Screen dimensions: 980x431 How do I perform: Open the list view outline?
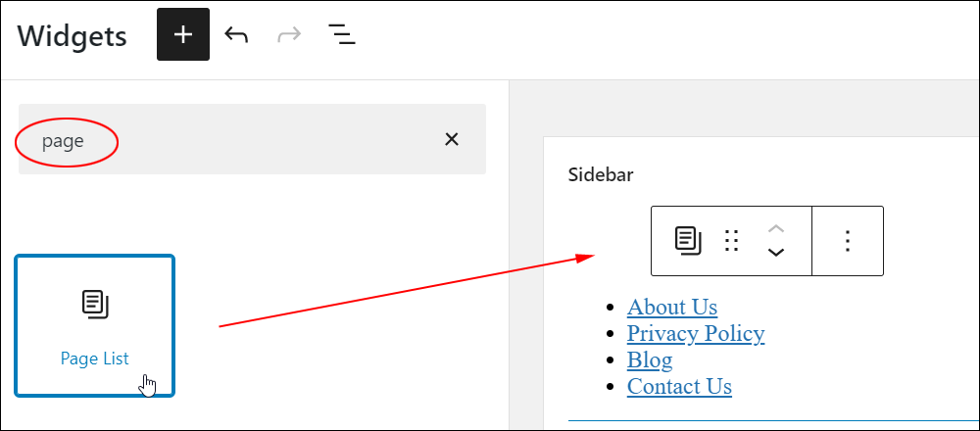pyautogui.click(x=342, y=35)
